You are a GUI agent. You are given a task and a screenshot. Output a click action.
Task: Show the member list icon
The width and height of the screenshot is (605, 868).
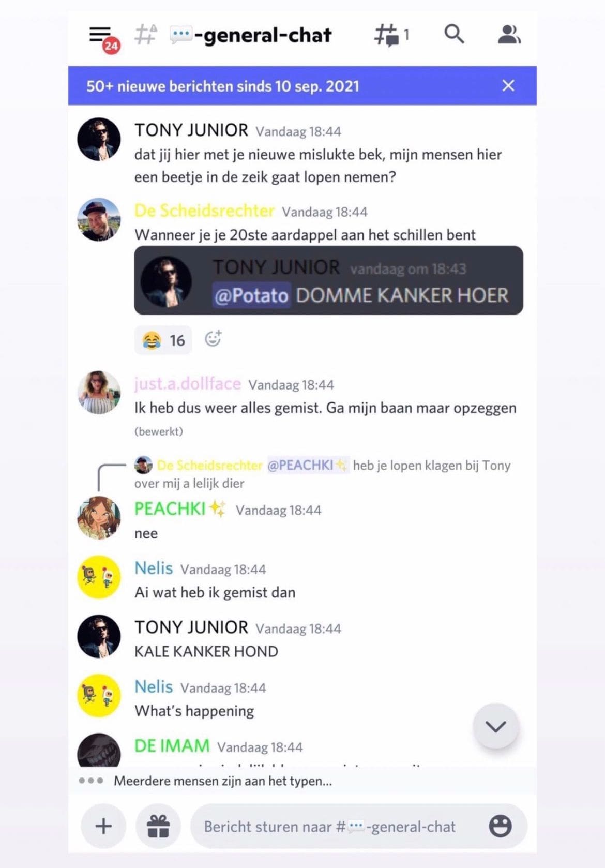(x=509, y=35)
